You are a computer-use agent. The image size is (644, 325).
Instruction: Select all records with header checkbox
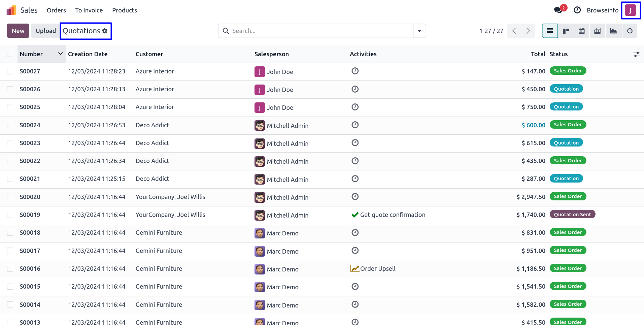pyautogui.click(x=10, y=54)
